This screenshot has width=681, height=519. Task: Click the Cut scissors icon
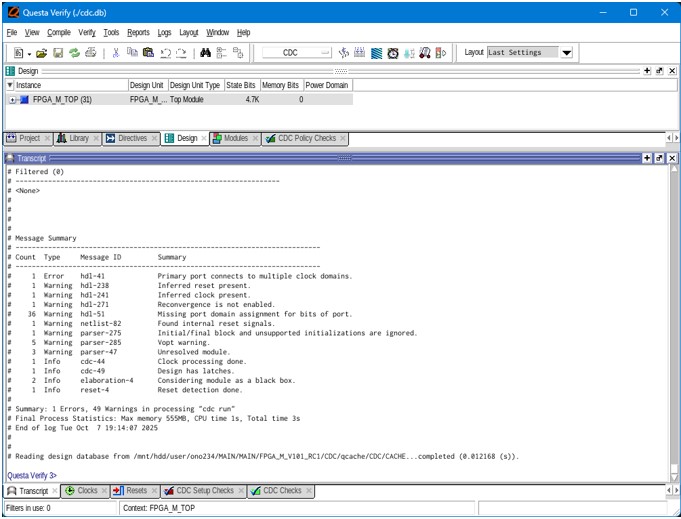coord(116,53)
